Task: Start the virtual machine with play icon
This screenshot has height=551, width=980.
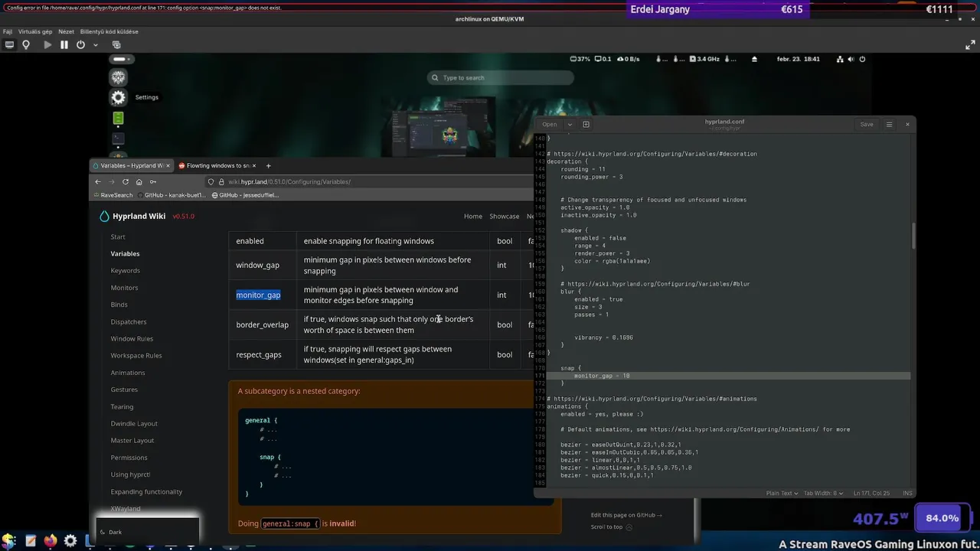Action: click(47, 44)
